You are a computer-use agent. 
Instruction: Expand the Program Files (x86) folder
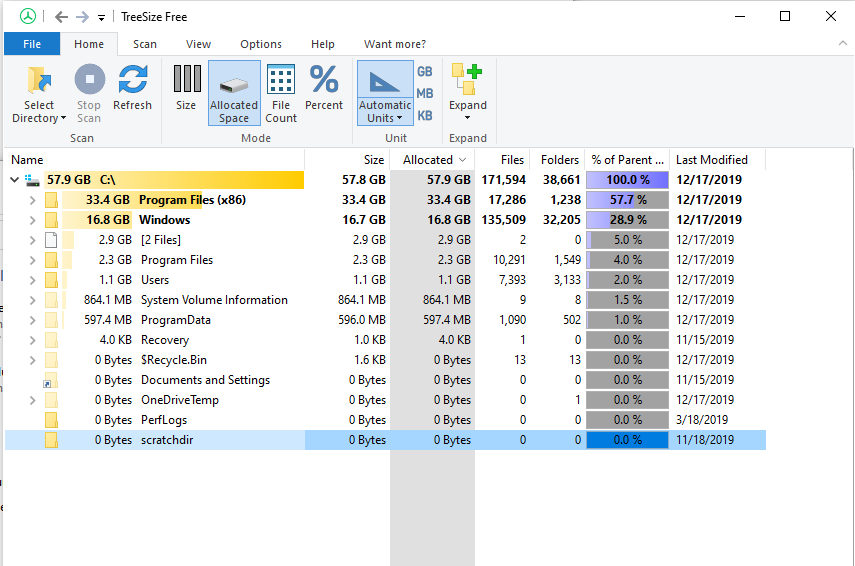33,200
